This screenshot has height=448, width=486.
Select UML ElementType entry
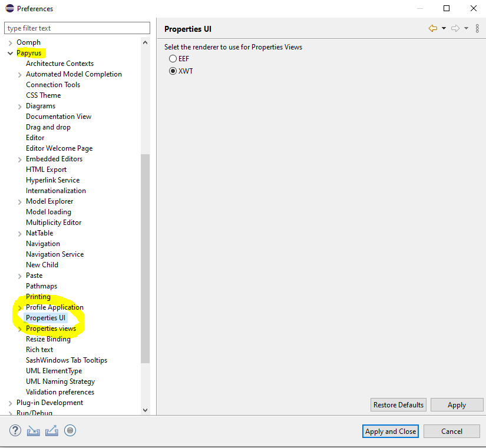pyautogui.click(x=54, y=371)
